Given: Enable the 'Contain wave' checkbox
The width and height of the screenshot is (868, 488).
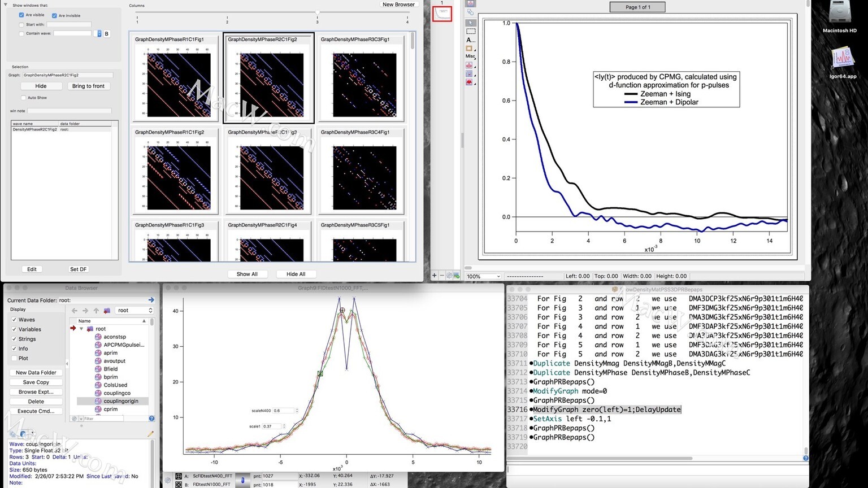Looking at the screenshot, I should [x=21, y=34].
